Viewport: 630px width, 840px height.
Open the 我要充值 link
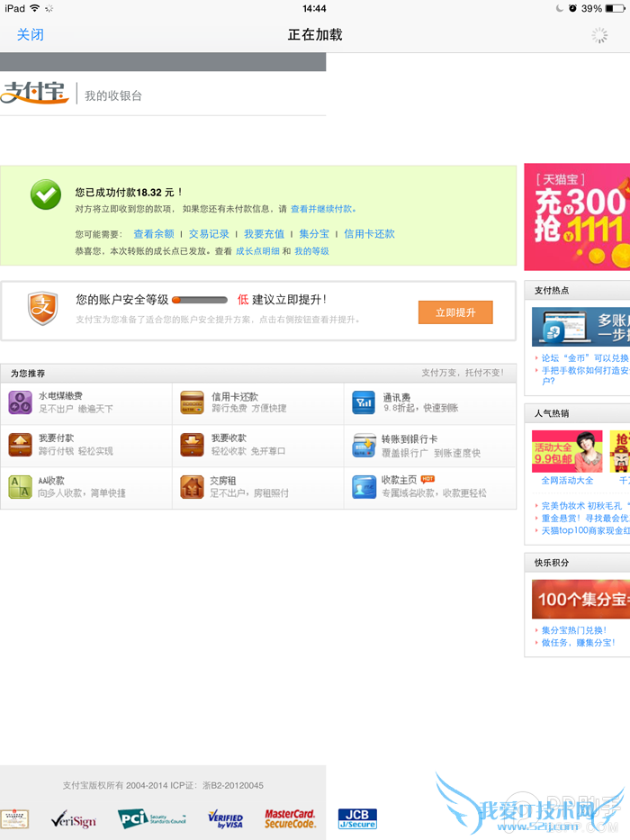pyautogui.click(x=264, y=234)
